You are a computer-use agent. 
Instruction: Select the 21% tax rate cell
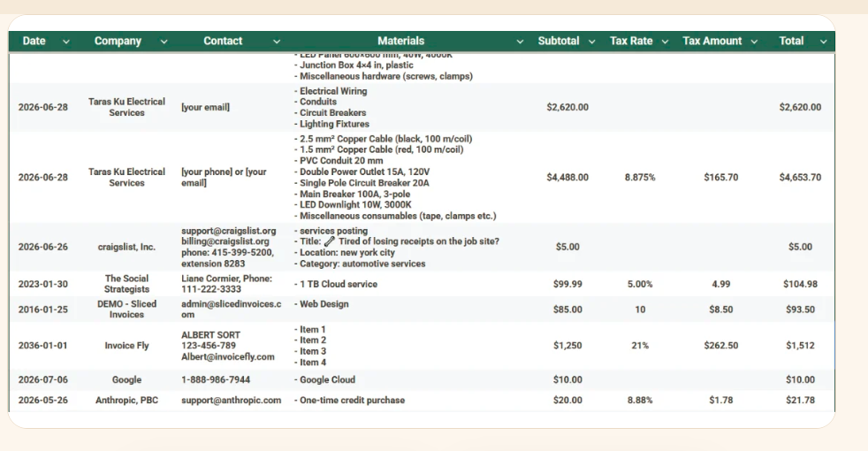(640, 346)
